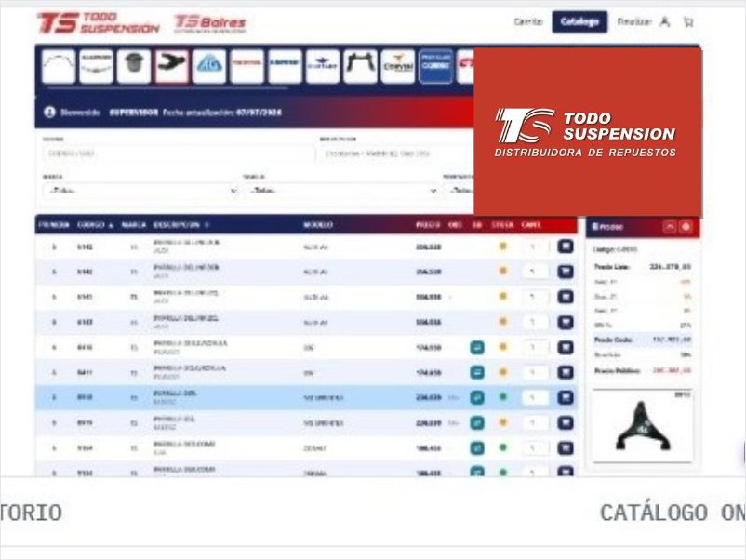Add the orange-stock MB Sprinter row to cart
The image size is (746, 560).
(566, 422)
